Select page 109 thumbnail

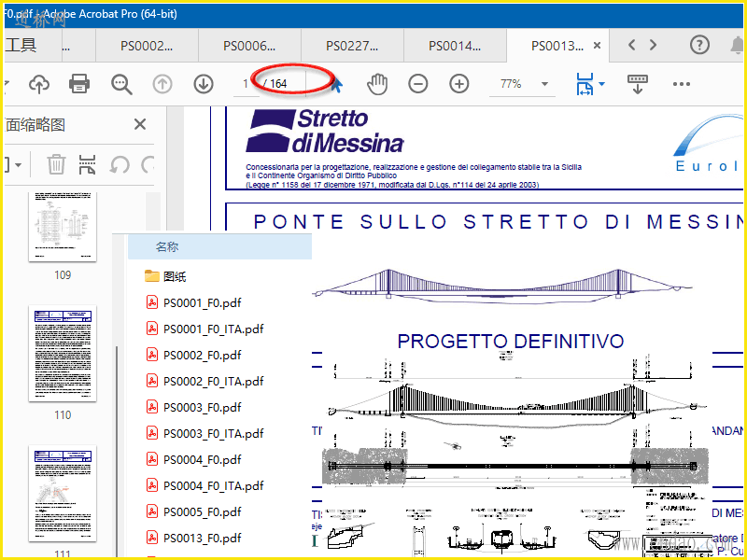(63, 227)
